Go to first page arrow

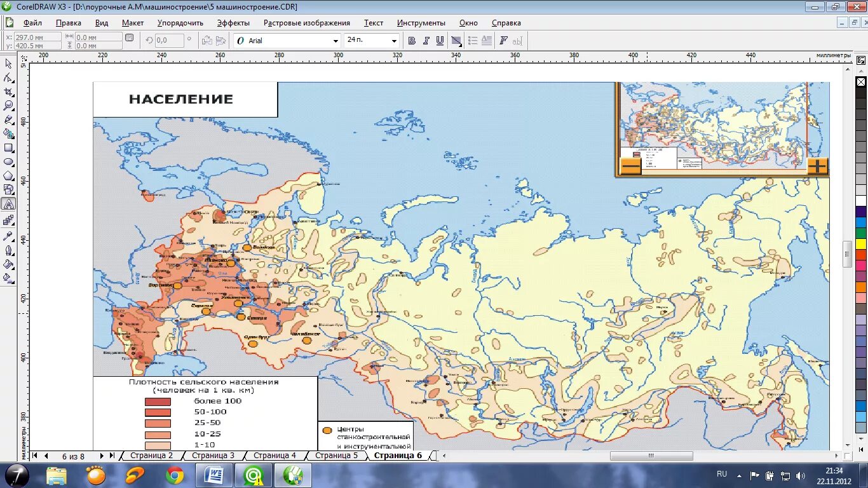[x=35, y=456]
